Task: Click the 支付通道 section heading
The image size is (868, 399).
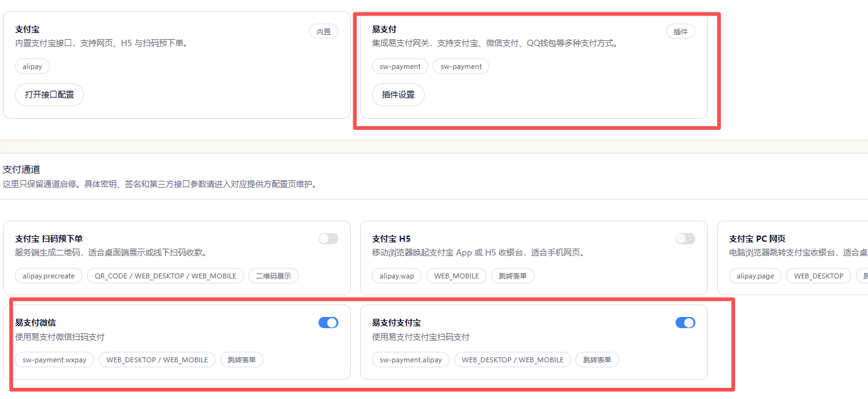Action: coord(22,169)
